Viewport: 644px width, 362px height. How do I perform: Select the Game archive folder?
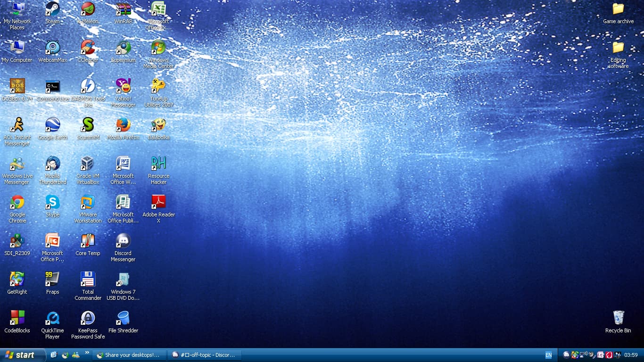coord(618,8)
